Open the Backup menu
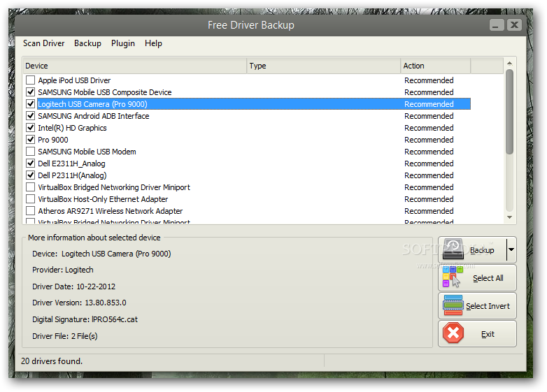 87,43
